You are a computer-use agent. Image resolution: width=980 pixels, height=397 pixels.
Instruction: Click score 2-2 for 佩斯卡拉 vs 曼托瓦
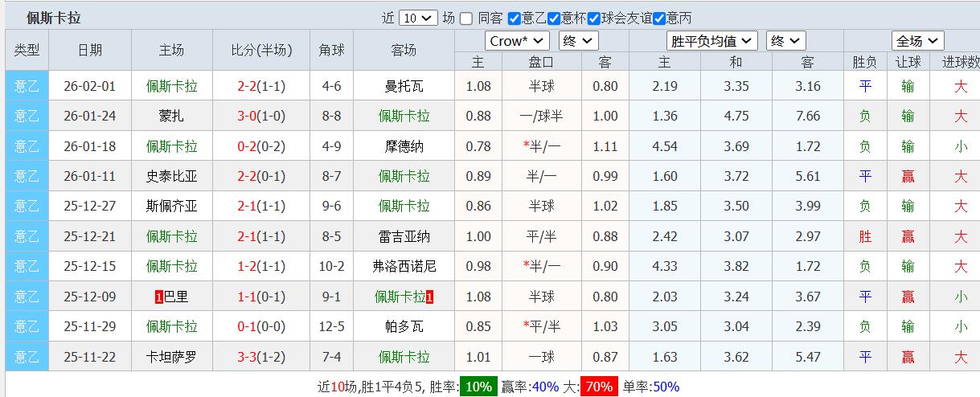pyautogui.click(x=247, y=86)
